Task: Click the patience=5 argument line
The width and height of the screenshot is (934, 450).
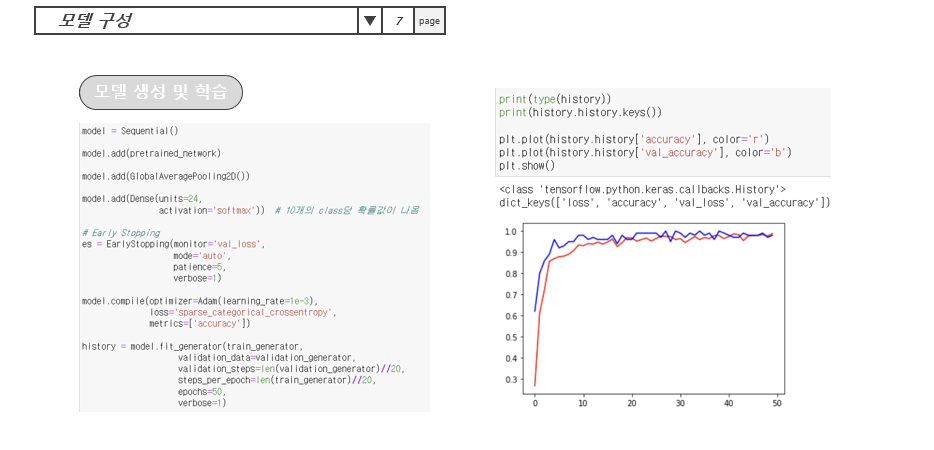Action: pyautogui.click(x=200, y=266)
